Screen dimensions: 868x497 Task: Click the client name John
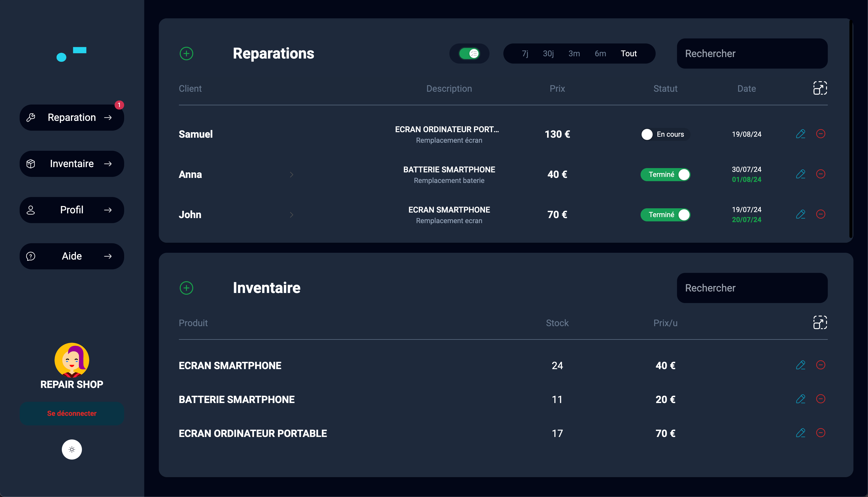[x=190, y=215]
